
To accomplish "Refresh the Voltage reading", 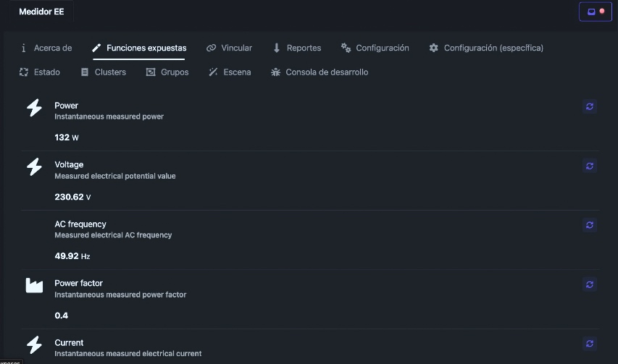I will pyautogui.click(x=589, y=166).
